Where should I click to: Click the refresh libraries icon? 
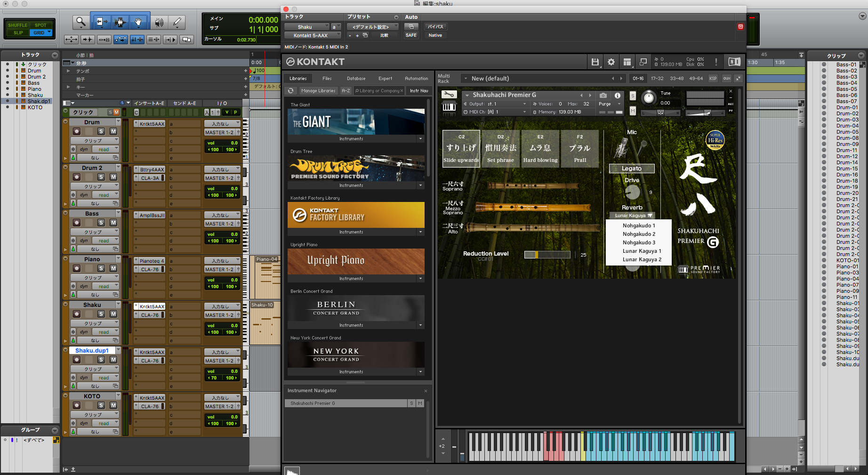[x=291, y=91]
